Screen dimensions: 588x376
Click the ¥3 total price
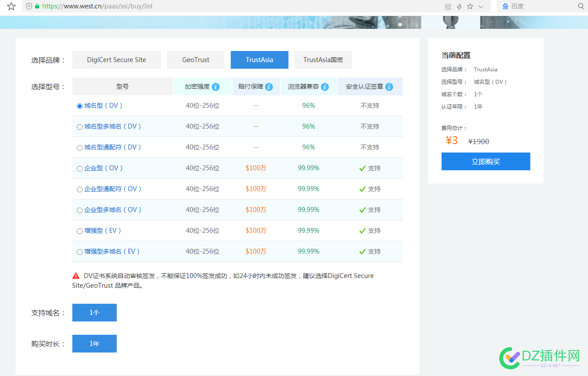pyautogui.click(x=452, y=140)
